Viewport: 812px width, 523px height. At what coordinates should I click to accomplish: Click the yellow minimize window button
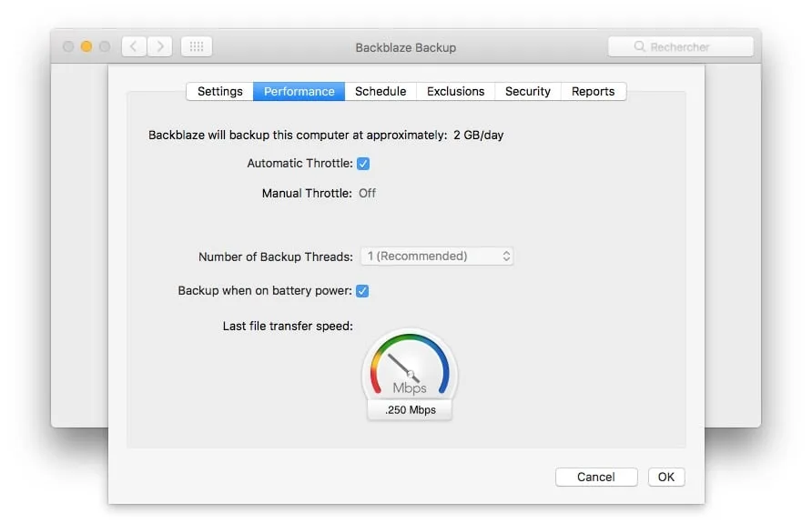(x=86, y=46)
